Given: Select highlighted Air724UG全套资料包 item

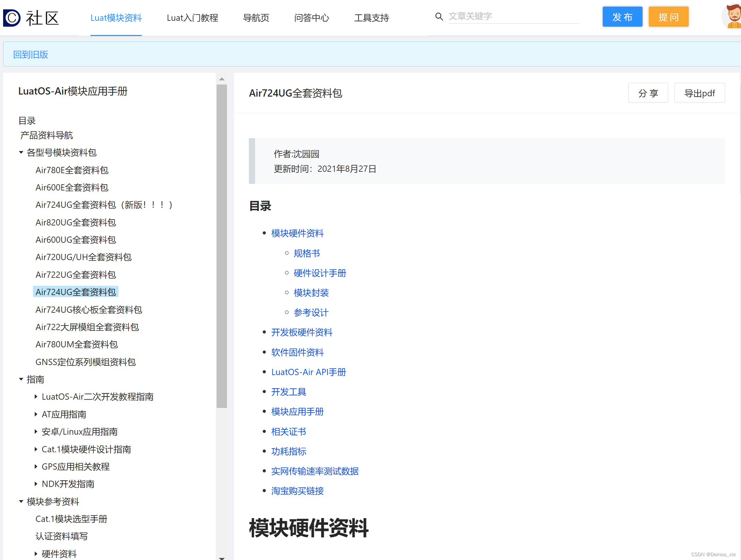Looking at the screenshot, I should pyautogui.click(x=76, y=292).
